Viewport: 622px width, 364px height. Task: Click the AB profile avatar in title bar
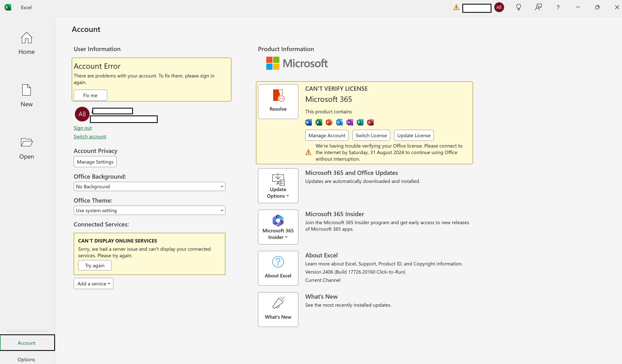pos(499,7)
